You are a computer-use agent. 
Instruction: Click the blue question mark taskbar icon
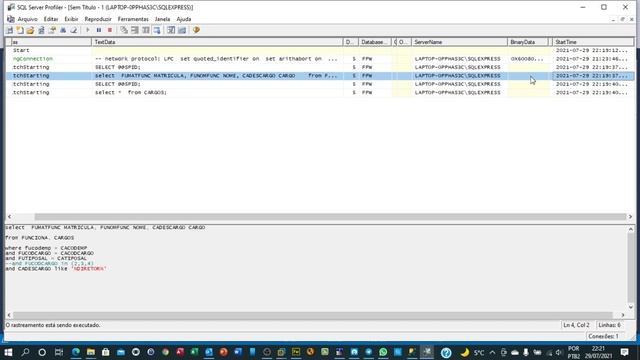[446, 352]
